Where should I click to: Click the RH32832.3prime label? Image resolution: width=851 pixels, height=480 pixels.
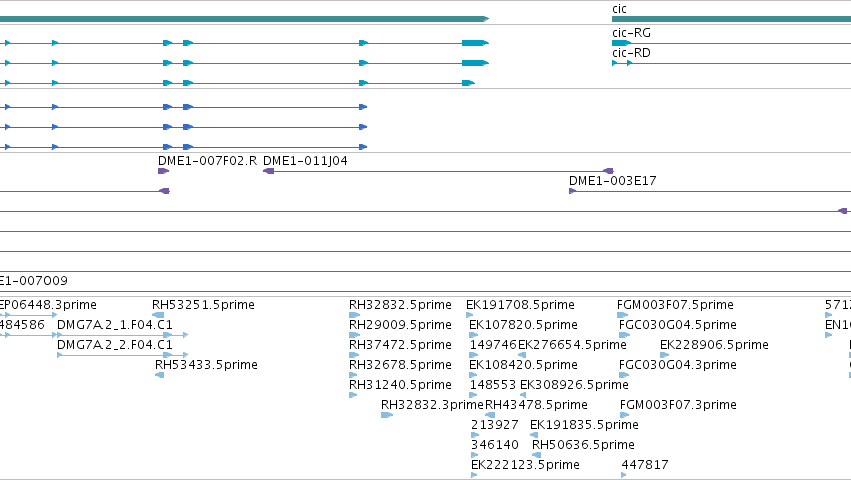click(x=432, y=405)
